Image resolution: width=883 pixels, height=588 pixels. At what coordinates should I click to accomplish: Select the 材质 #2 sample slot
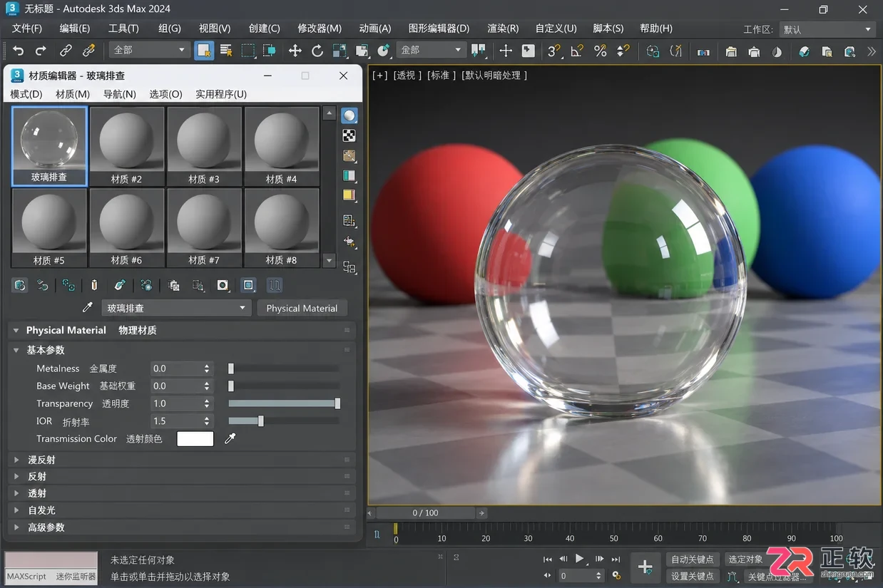click(126, 146)
